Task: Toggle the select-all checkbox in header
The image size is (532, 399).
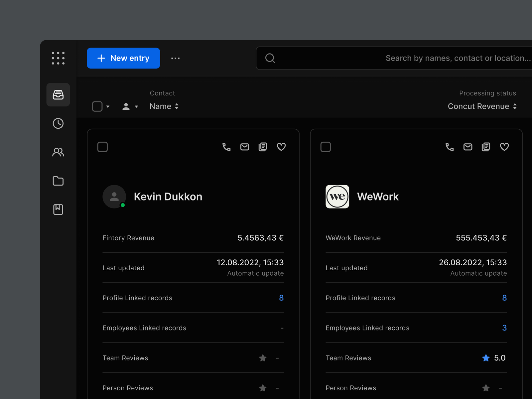Action: click(97, 106)
